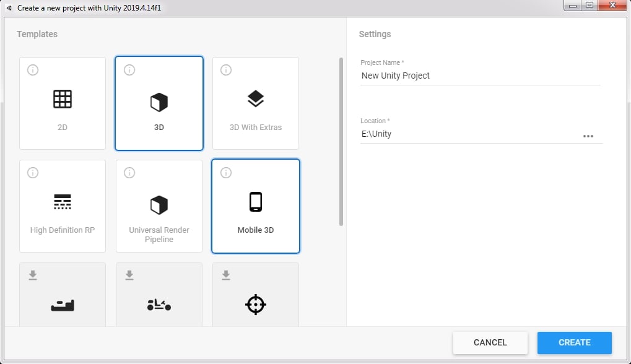This screenshot has width=631, height=364.
Task: Click the CREATE button
Action: point(574,343)
